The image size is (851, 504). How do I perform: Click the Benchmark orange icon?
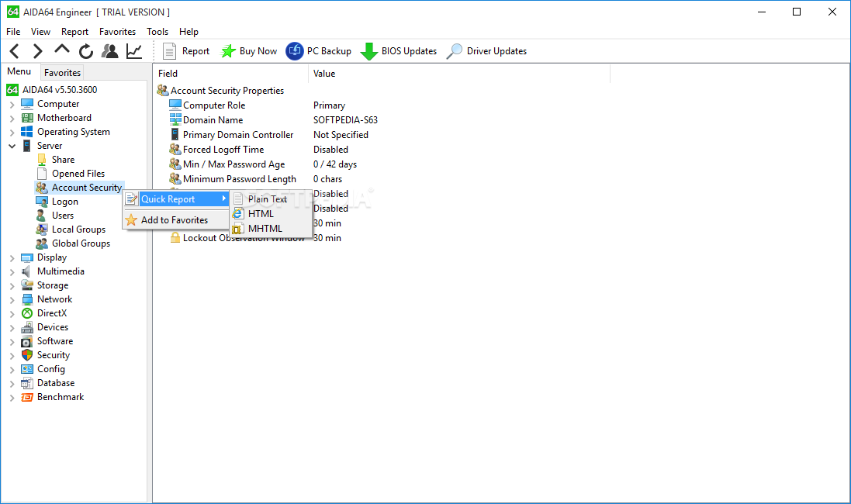pyautogui.click(x=26, y=397)
